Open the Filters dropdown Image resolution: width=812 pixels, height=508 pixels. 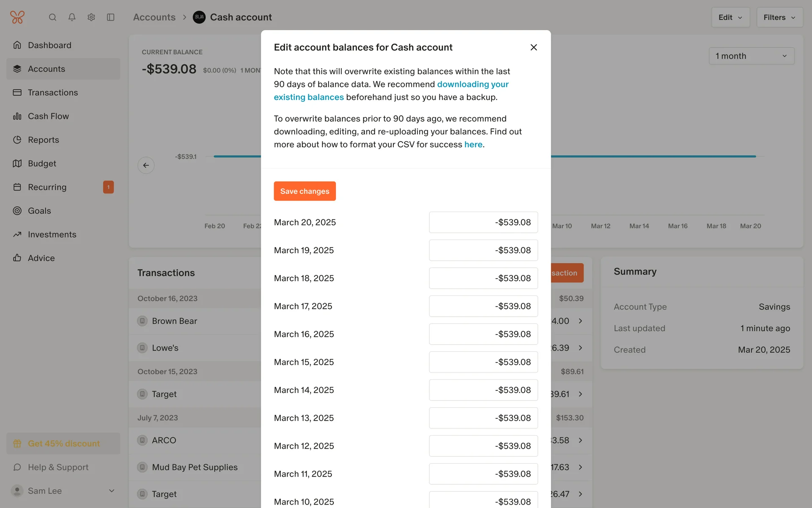pyautogui.click(x=779, y=17)
